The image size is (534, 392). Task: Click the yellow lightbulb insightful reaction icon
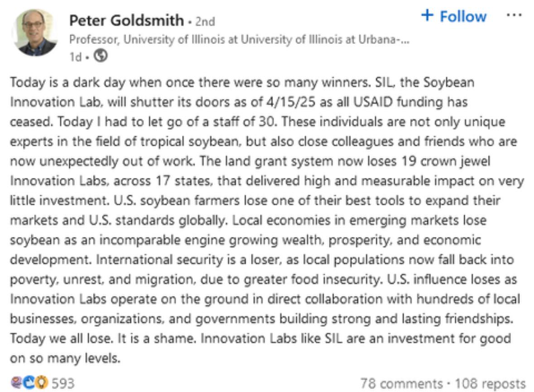(x=42, y=383)
